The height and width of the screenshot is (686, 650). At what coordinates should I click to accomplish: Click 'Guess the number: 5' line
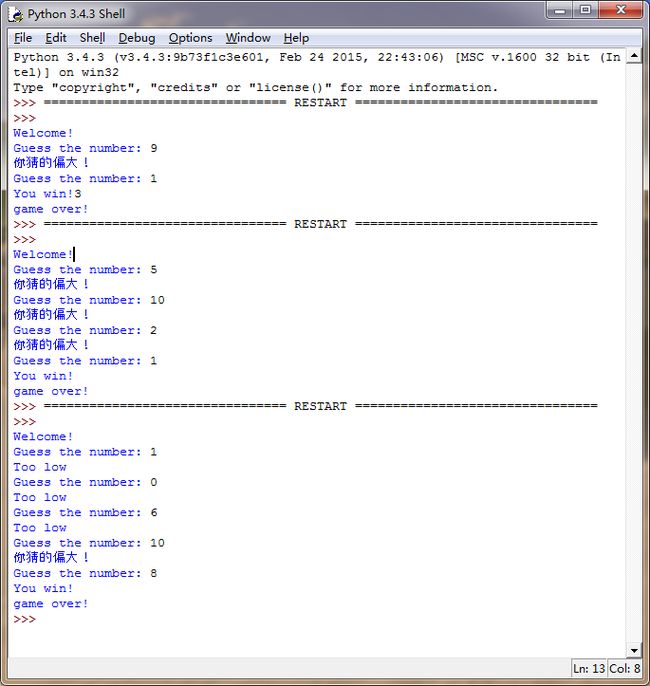[x=85, y=270]
